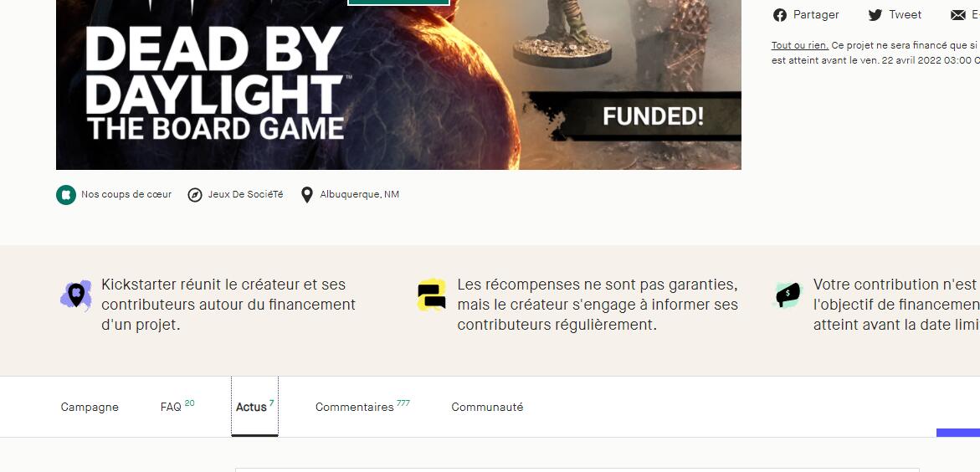The height and width of the screenshot is (472, 980).
Task: Follow the Tout ou rien link
Action: click(800, 46)
